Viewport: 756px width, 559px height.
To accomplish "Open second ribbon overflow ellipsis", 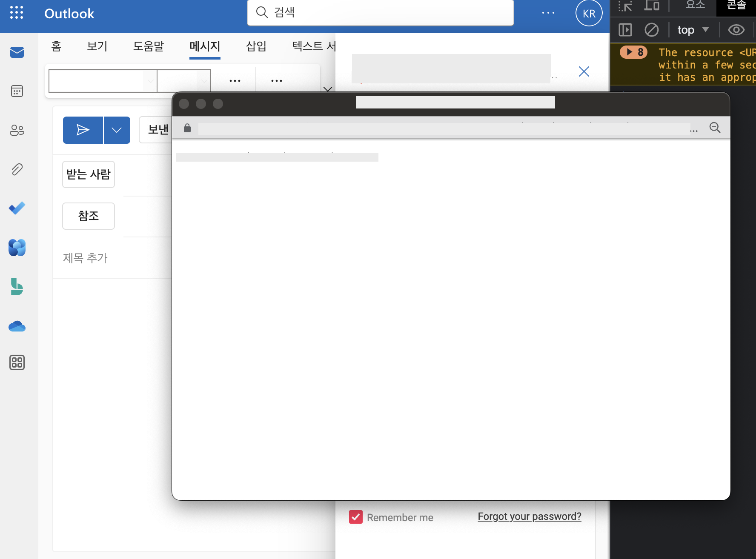I will [277, 80].
